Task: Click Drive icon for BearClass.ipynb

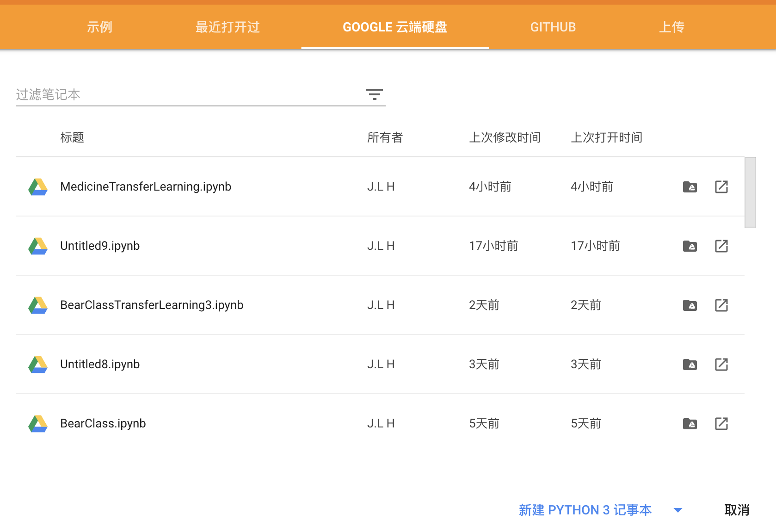Action: [x=38, y=424]
